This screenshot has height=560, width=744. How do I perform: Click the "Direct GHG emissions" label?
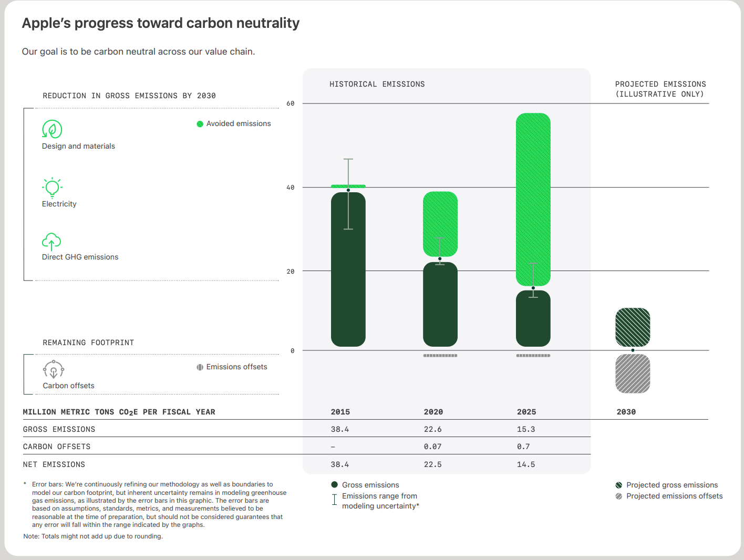pos(80,257)
